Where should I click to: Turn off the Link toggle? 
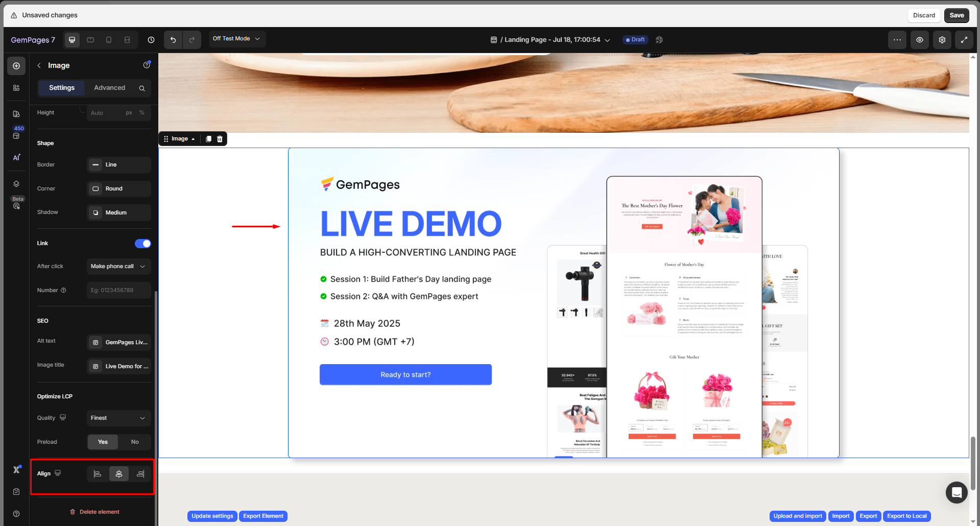coord(143,244)
